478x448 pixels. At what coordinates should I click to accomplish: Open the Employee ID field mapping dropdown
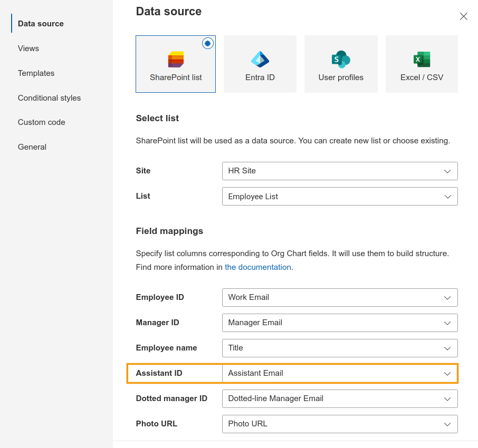pos(340,298)
